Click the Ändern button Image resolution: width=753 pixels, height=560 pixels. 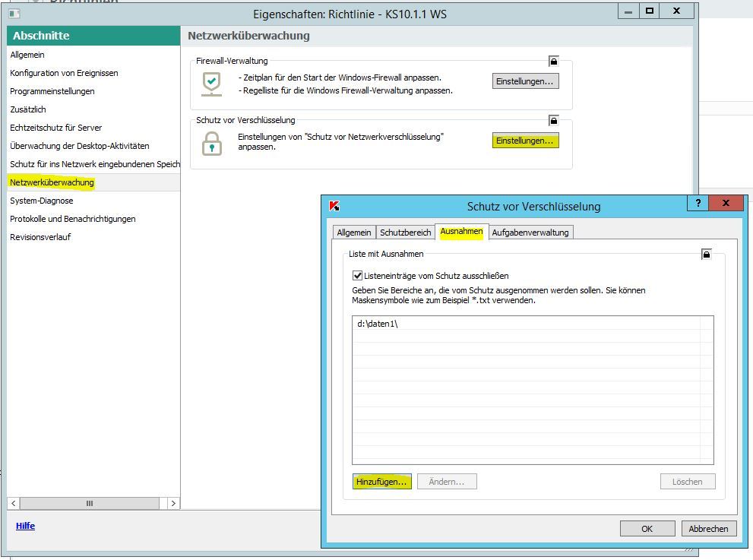click(x=447, y=482)
